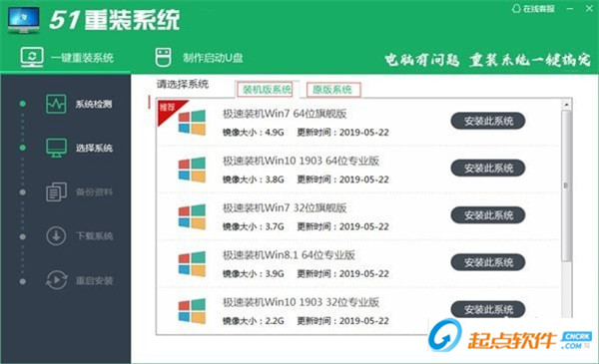The image size is (599, 364).
Task: Click the scroll up arrow of system list
Action: click(566, 104)
